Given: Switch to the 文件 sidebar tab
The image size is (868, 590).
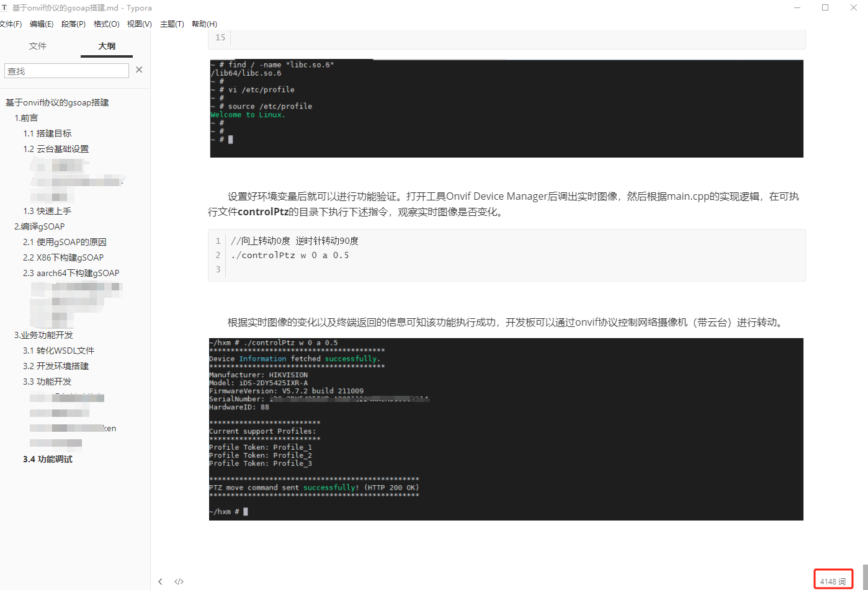Looking at the screenshot, I should [x=37, y=45].
